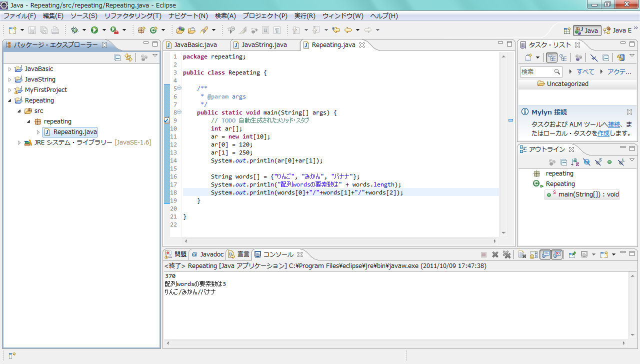This screenshot has height=364, width=640.
Task: Click the green Run button in toolbar
Action: (x=94, y=30)
